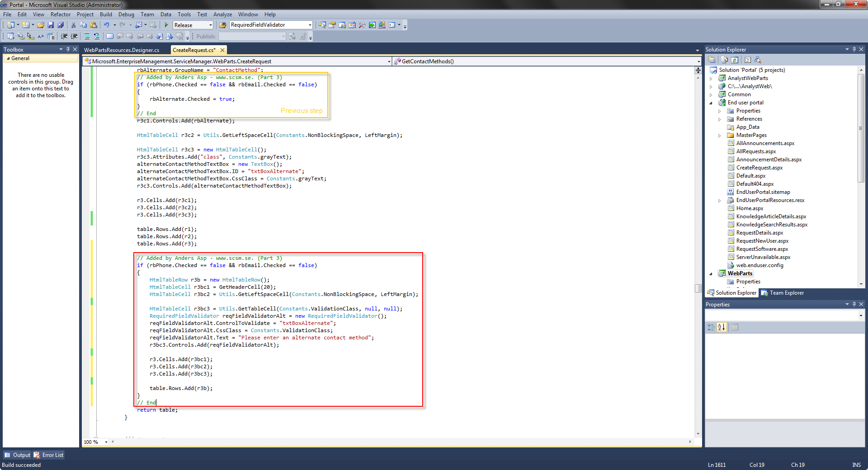Select KnowledgeSearchResults.aspx file
Screen dimensions: 868x470
tap(772, 225)
